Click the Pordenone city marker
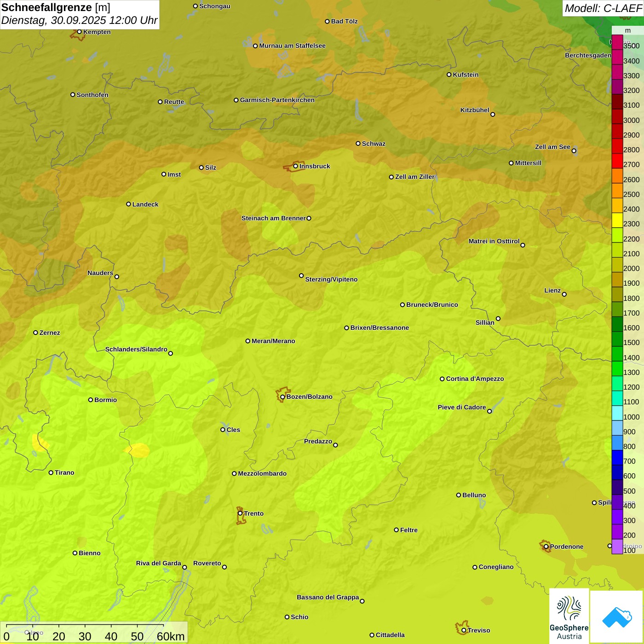 coord(546,546)
